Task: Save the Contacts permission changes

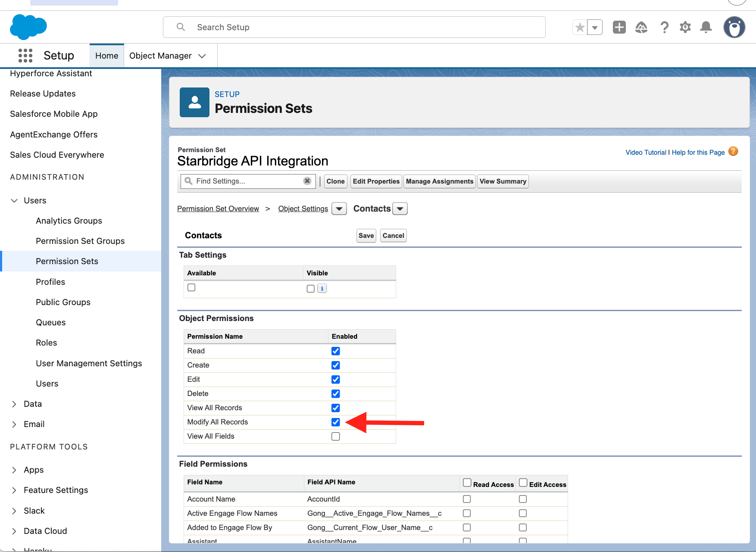Action: click(366, 236)
